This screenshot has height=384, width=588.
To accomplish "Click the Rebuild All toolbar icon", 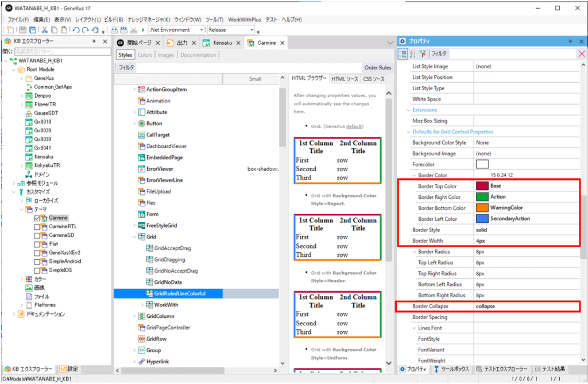I will click(124, 30).
